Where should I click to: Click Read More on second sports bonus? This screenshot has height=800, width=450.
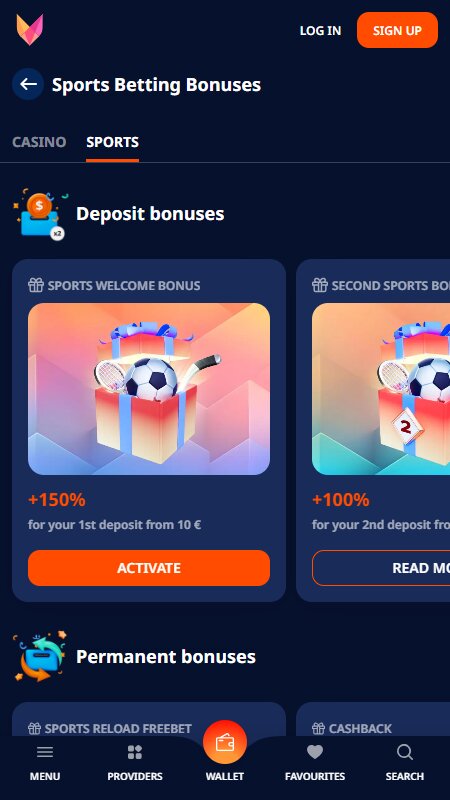click(381, 568)
